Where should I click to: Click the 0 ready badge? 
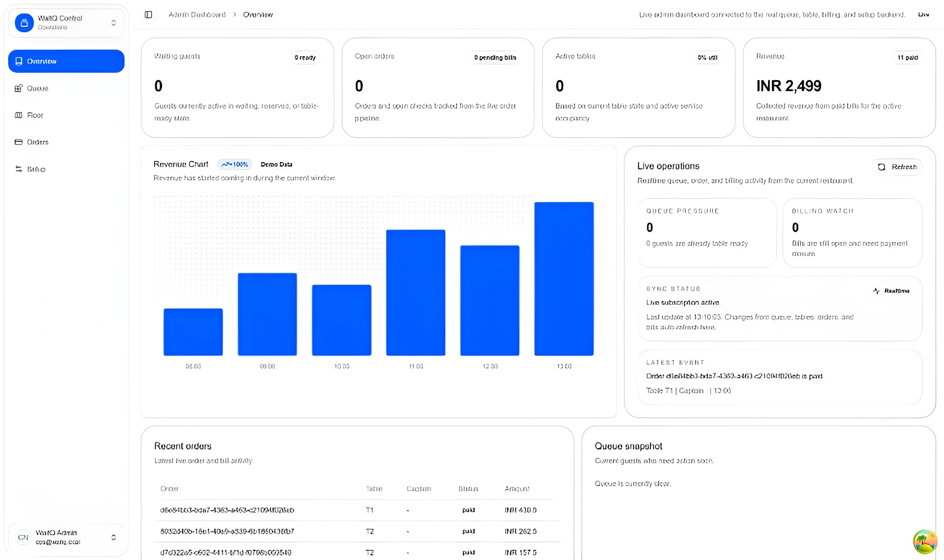pos(305,58)
